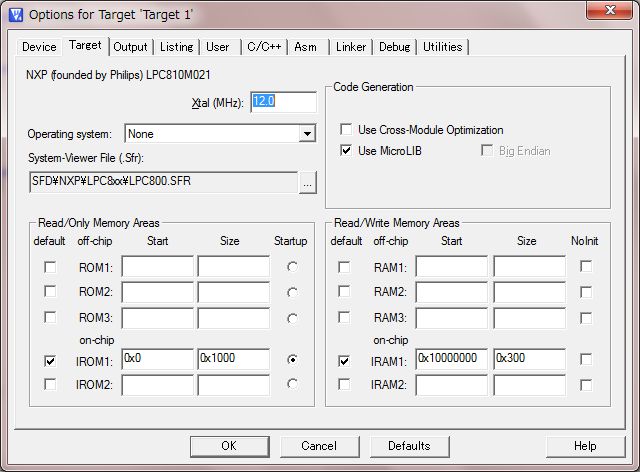Click the IRAM1 Start address field
This screenshot has width=640, height=472.
(x=451, y=360)
